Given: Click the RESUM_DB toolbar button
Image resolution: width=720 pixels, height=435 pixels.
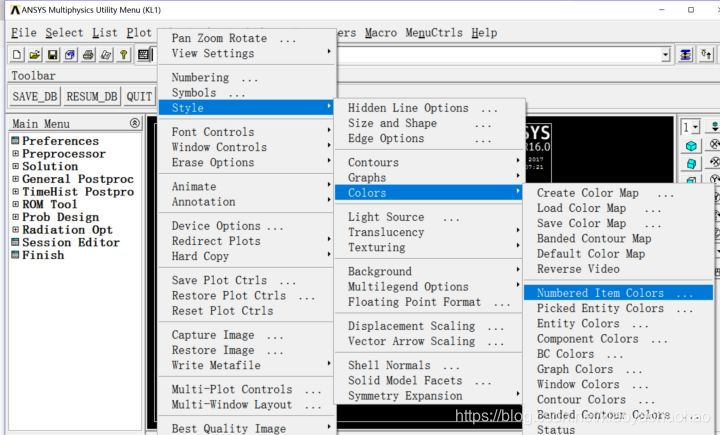Looking at the screenshot, I should pos(92,96).
